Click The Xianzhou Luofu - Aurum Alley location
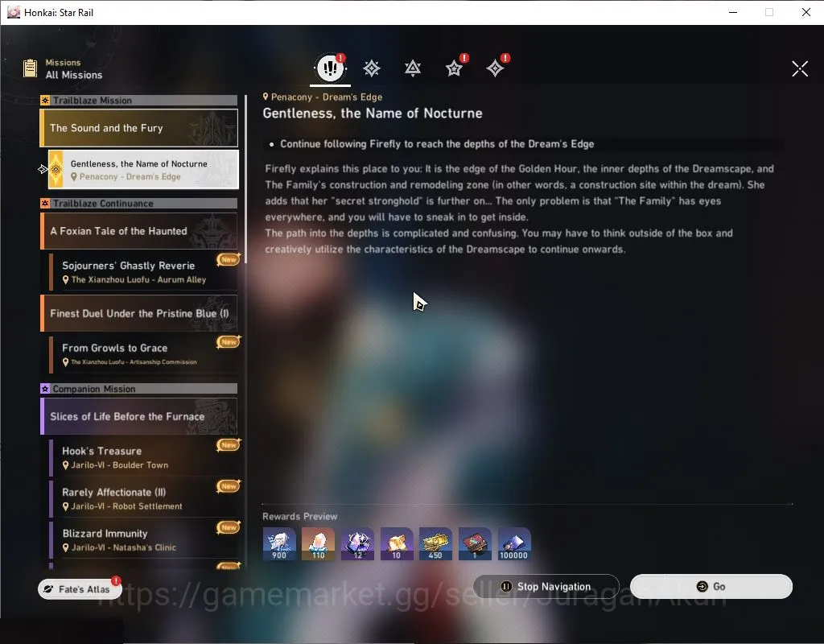The image size is (824, 644). (138, 279)
